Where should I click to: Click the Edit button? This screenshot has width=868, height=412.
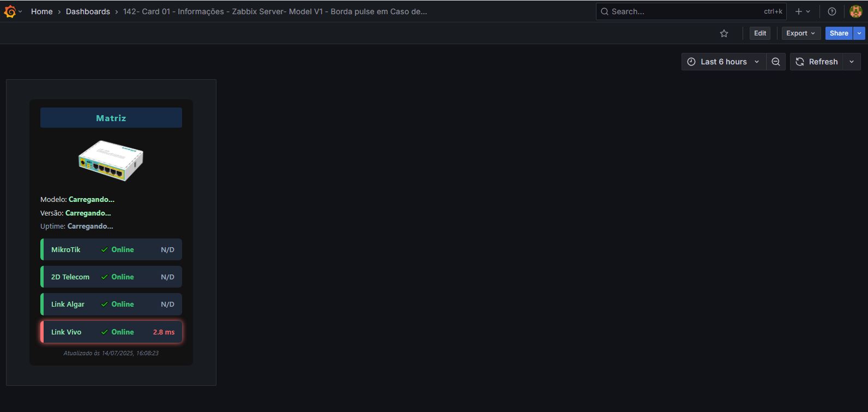pos(760,33)
